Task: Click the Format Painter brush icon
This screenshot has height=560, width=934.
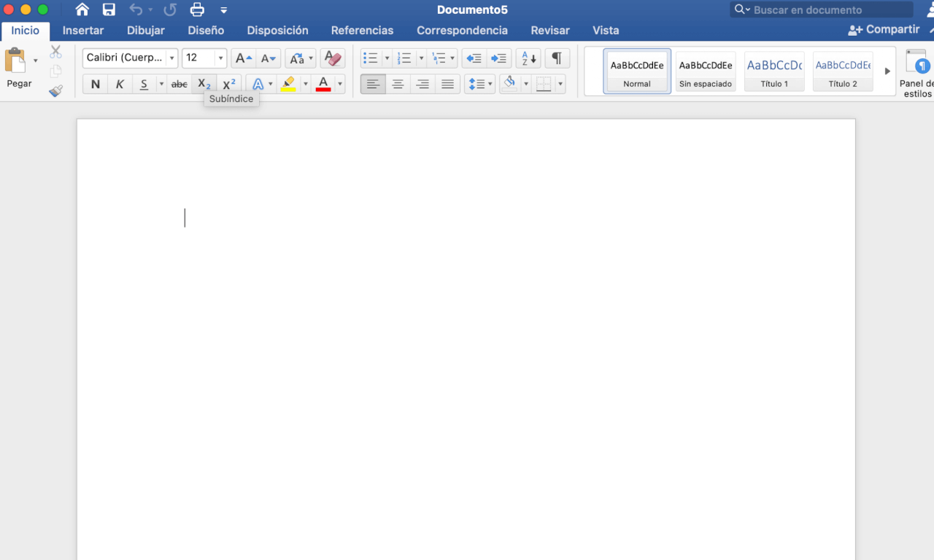Action: point(56,91)
